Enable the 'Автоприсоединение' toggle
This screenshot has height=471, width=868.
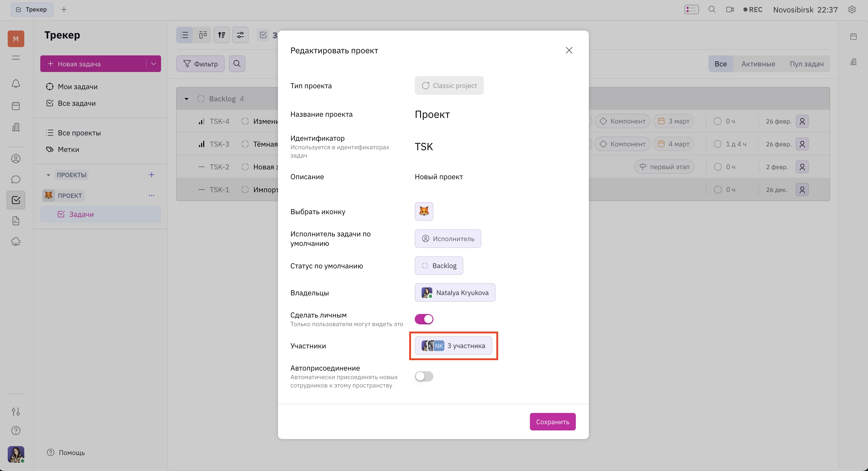click(424, 376)
